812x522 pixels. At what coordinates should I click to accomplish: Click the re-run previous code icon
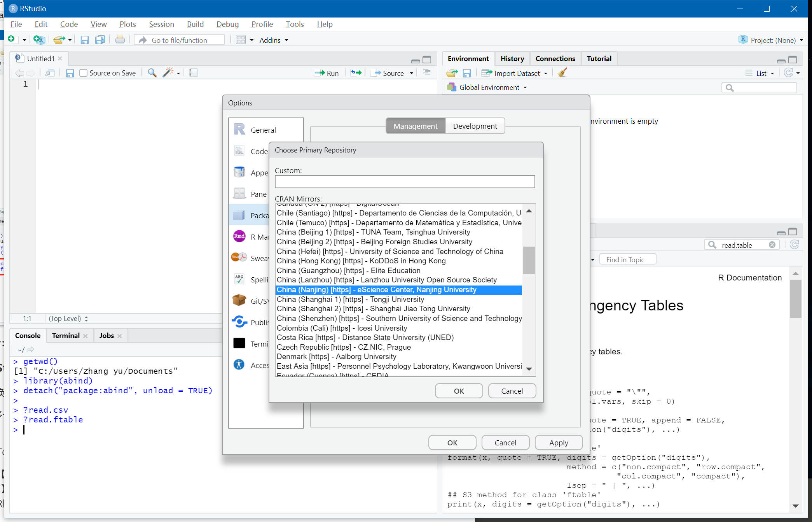356,73
